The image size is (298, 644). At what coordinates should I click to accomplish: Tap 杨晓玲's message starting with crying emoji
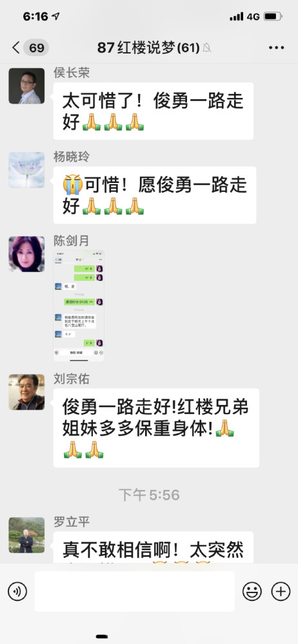pos(155,195)
